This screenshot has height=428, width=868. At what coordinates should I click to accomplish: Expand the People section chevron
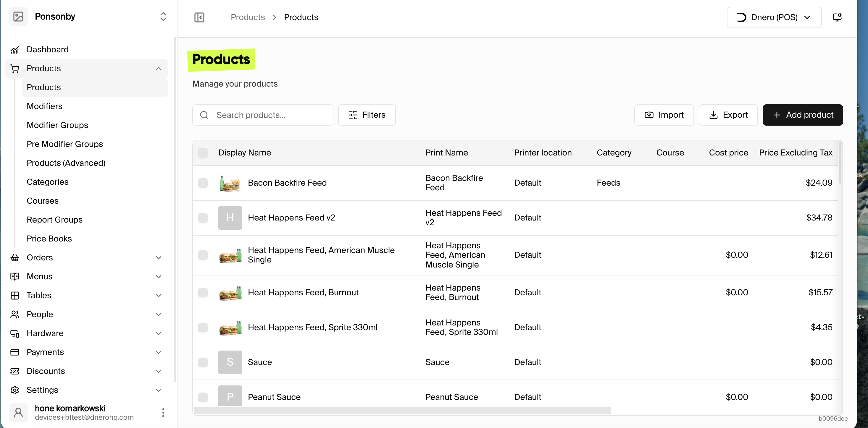[x=158, y=314]
